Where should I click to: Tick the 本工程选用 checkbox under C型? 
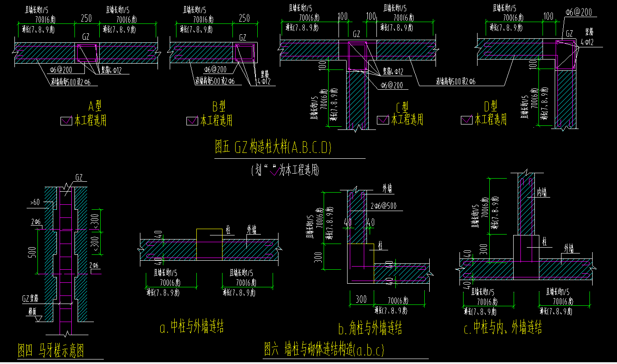(x=383, y=120)
